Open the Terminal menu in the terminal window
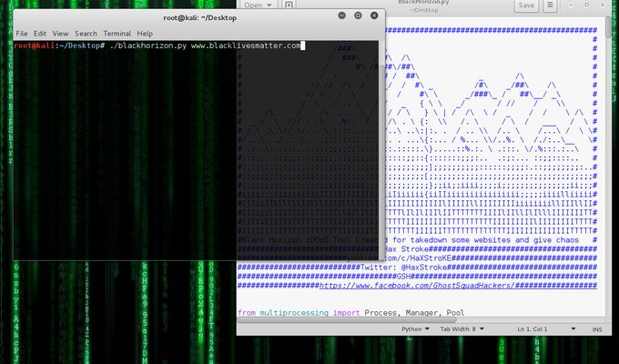This screenshot has width=619, height=364. [117, 34]
